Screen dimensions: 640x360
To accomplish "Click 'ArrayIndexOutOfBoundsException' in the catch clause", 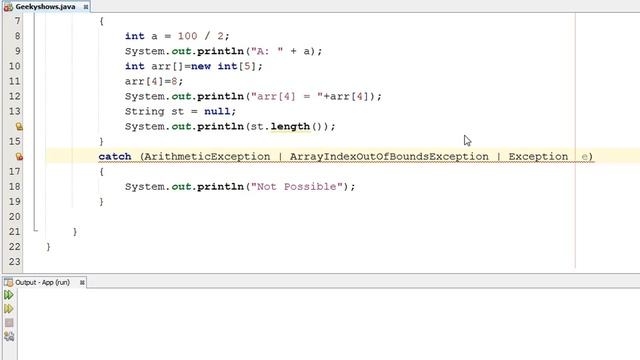I will point(389,157).
